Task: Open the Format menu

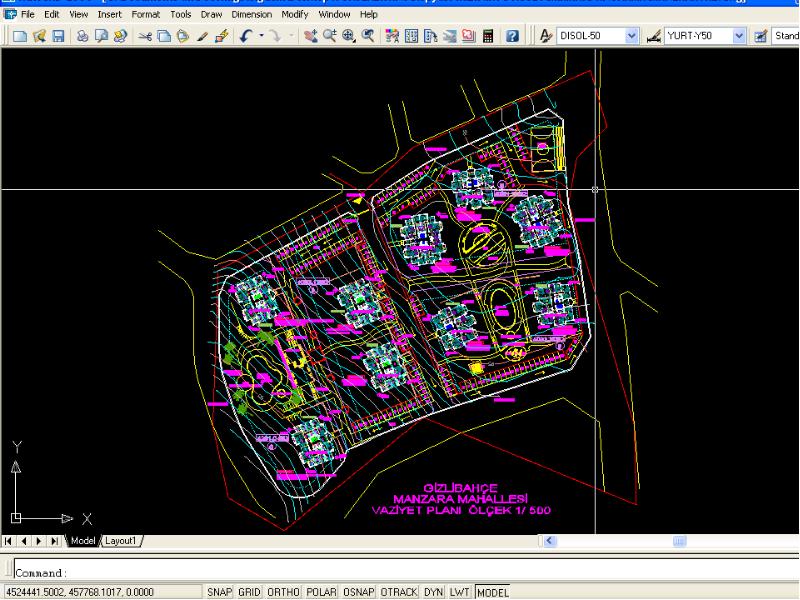Action: pyautogui.click(x=145, y=14)
